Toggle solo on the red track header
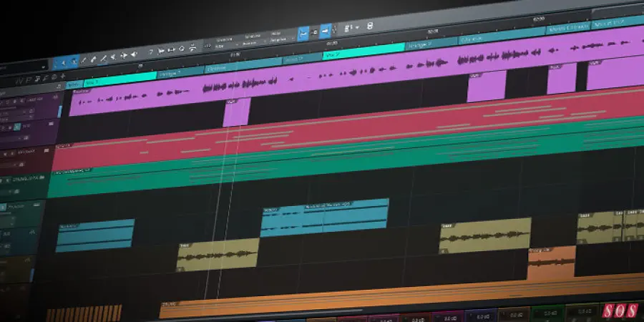This screenshot has width=644, height=322. point(11,153)
